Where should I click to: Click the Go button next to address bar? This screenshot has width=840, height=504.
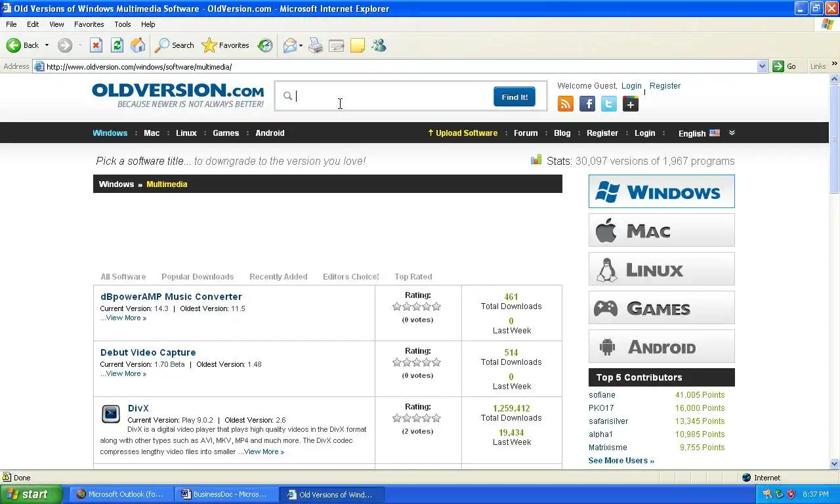785,66
